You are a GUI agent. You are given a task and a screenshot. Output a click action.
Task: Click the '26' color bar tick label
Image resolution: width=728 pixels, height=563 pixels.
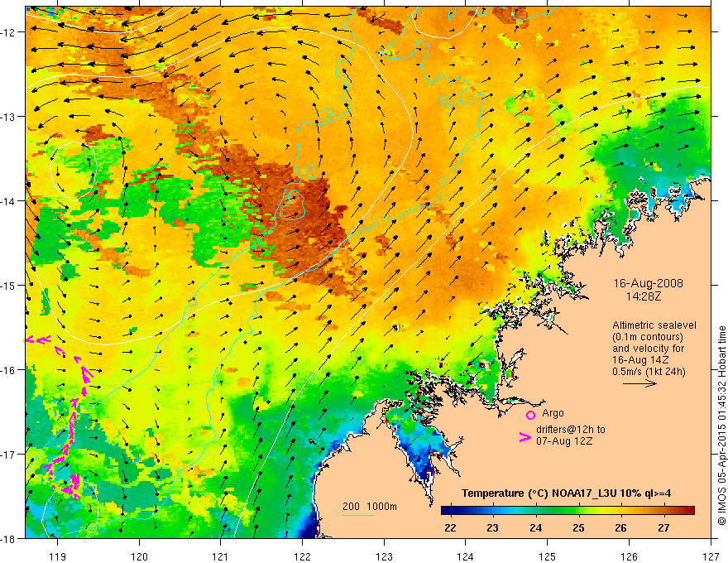click(x=620, y=527)
